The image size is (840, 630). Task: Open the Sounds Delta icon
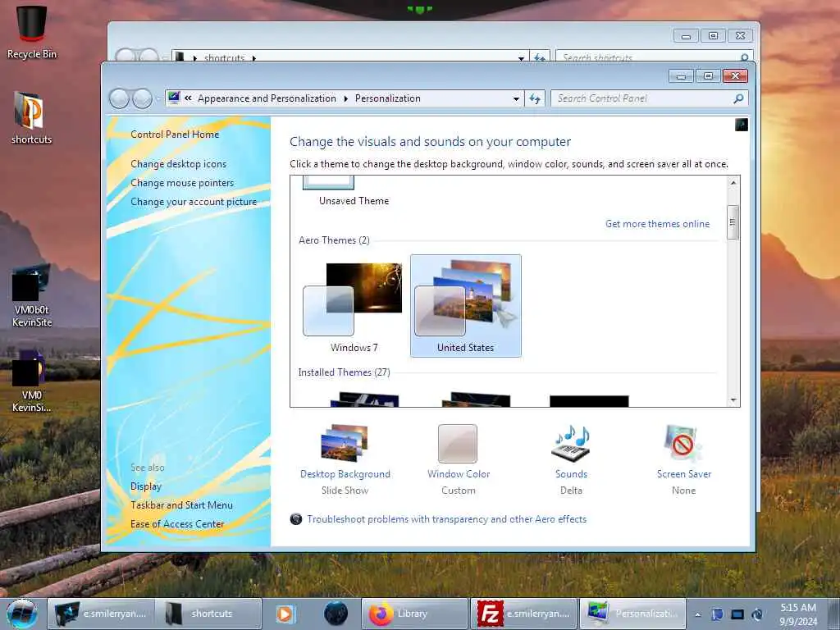tap(571, 444)
